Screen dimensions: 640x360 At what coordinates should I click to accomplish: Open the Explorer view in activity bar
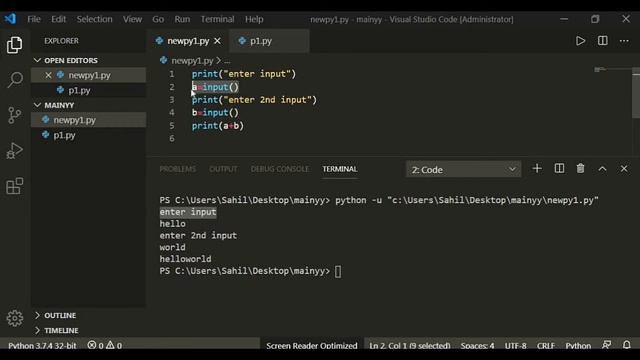tap(15, 45)
